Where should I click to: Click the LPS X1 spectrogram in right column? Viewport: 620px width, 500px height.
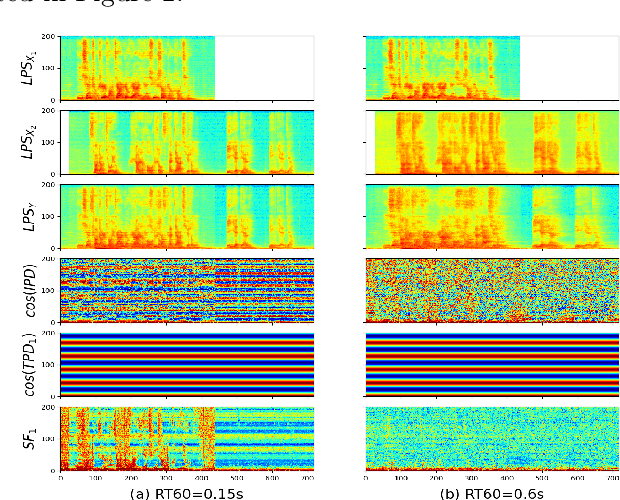pyautogui.click(x=442, y=68)
